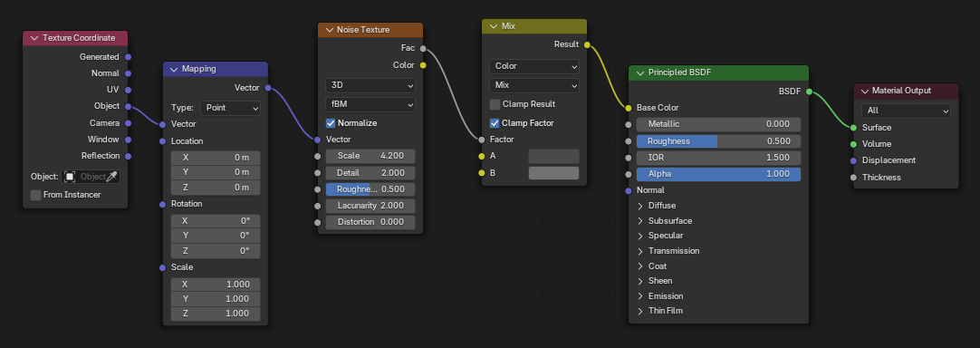The width and height of the screenshot is (980, 348).
Task: Expand the Emission panel
Action: [x=640, y=296]
